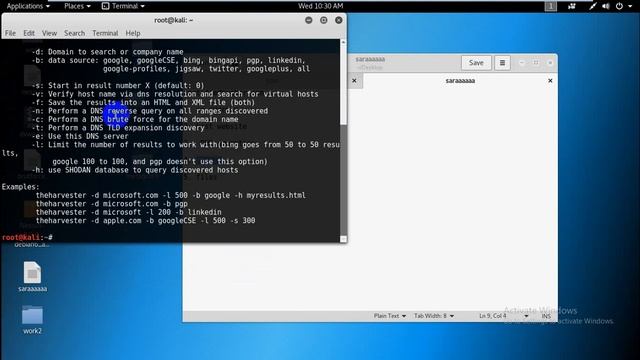This screenshot has width=640, height=360.
Task: Click the '-t: Perform a DNS TLD expansion' line
Action: tap(118, 128)
